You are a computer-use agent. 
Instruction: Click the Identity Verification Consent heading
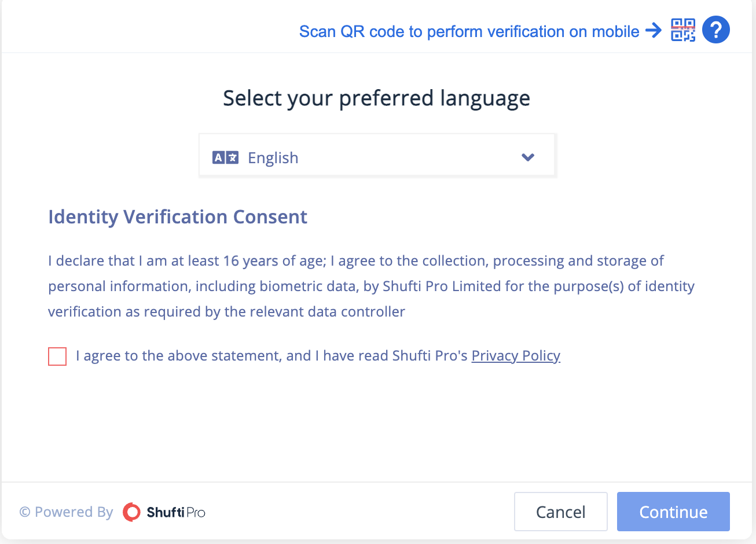pos(178,217)
